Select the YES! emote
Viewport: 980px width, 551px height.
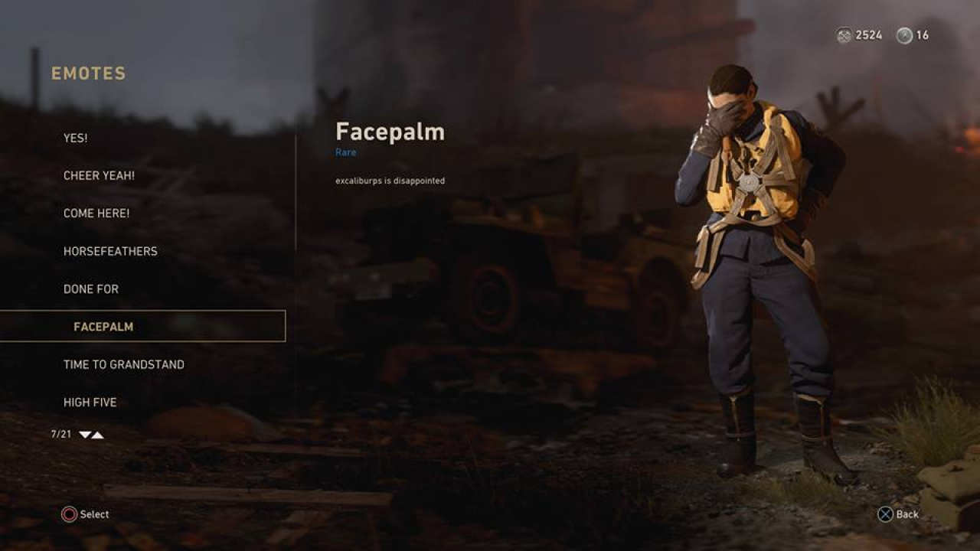tap(75, 138)
